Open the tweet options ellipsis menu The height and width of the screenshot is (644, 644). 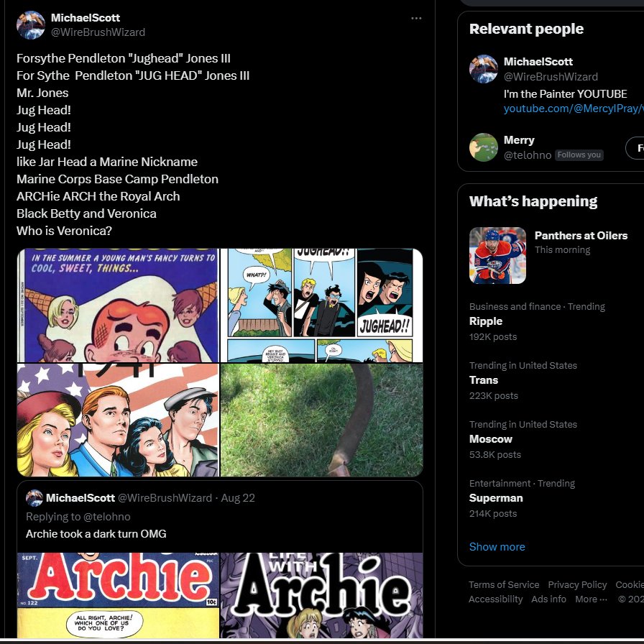tap(416, 19)
